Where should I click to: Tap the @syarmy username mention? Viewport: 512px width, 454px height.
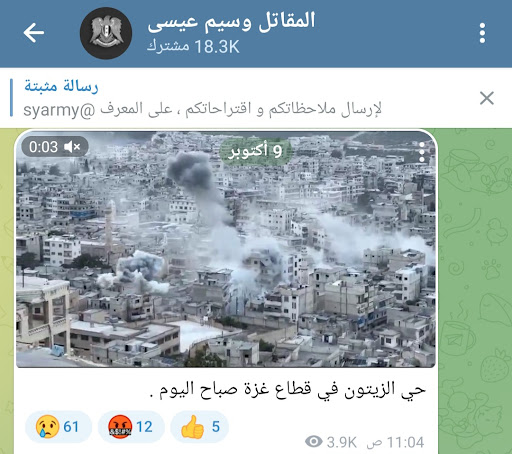pyautogui.click(x=59, y=110)
